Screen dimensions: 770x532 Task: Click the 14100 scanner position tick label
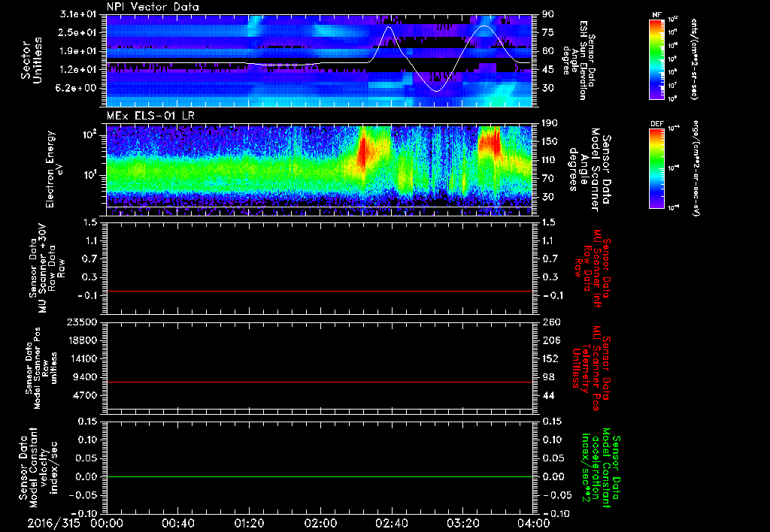click(x=82, y=358)
